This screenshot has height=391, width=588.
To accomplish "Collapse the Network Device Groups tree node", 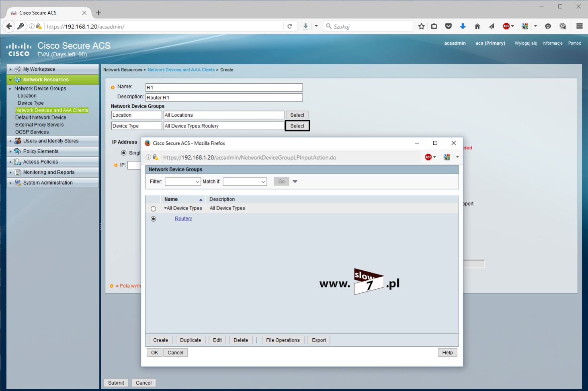I will 10,88.
